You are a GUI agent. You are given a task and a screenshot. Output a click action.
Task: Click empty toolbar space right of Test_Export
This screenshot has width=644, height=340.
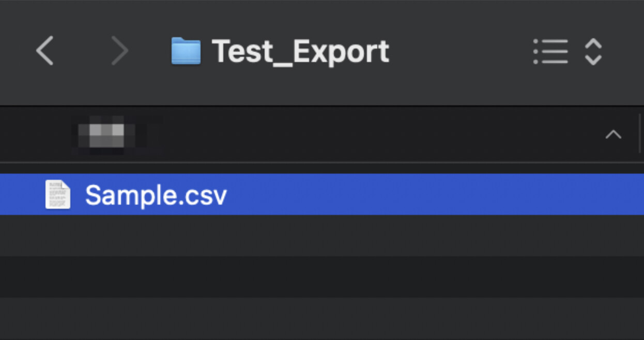(460, 52)
